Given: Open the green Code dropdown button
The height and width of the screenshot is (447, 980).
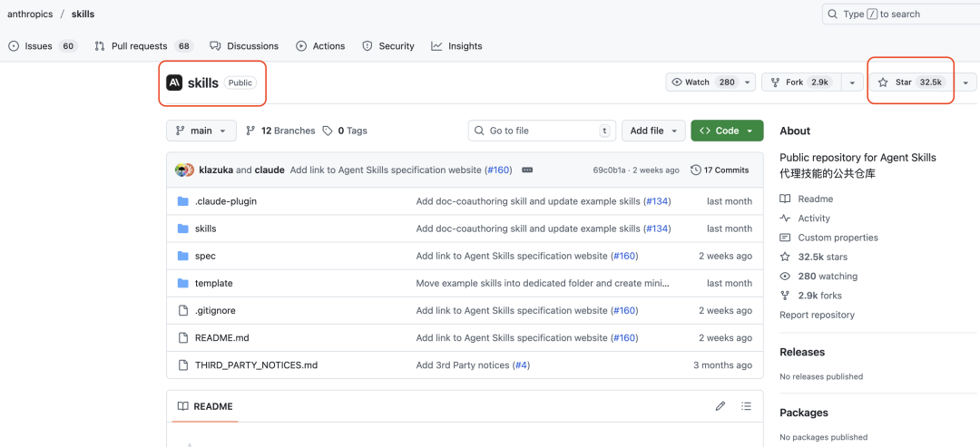Looking at the screenshot, I should (x=727, y=131).
